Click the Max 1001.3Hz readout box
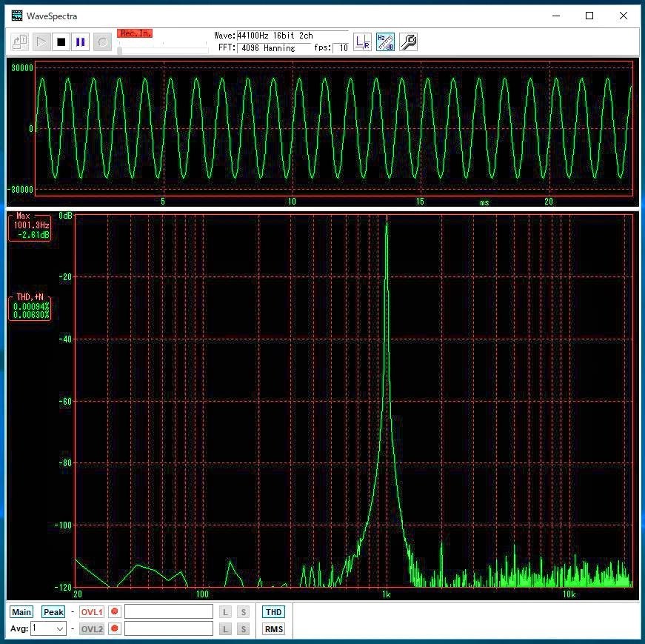The image size is (645, 644). tap(30, 226)
